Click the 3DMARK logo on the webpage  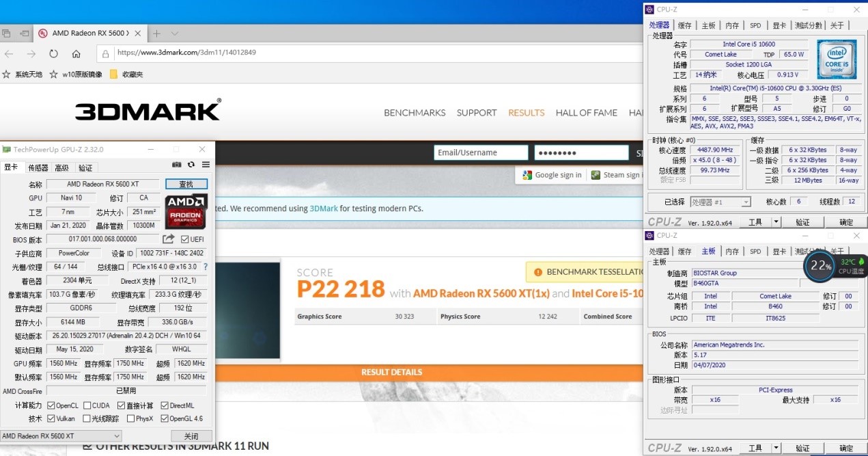pos(148,111)
